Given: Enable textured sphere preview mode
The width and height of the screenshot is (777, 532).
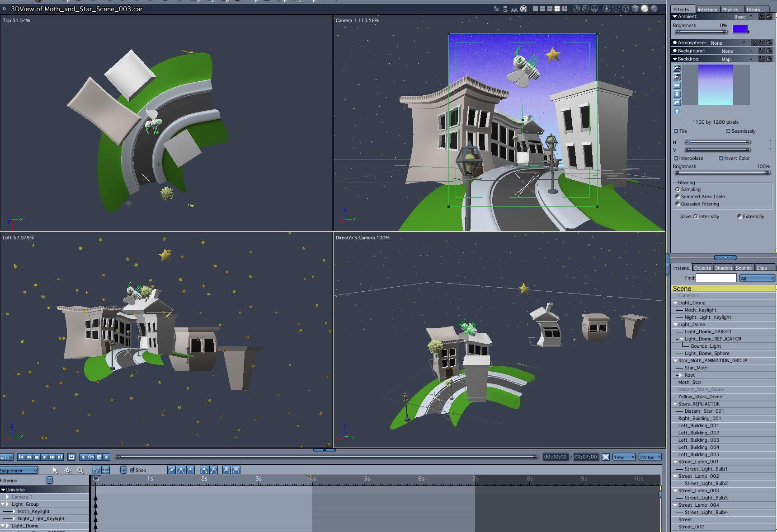Looking at the screenshot, I should click(654, 9).
